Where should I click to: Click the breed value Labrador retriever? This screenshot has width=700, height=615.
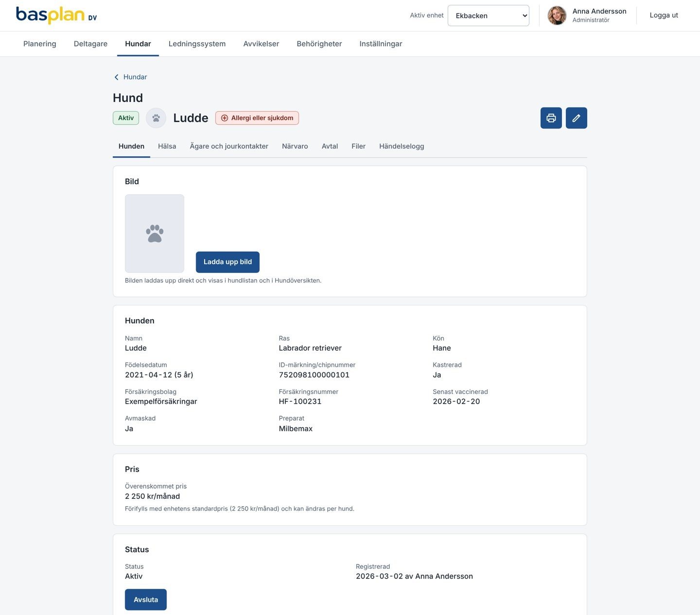[310, 348]
